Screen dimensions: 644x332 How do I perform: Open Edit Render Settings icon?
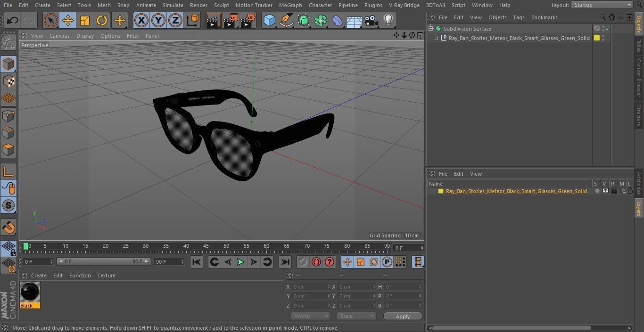pyautogui.click(x=248, y=21)
